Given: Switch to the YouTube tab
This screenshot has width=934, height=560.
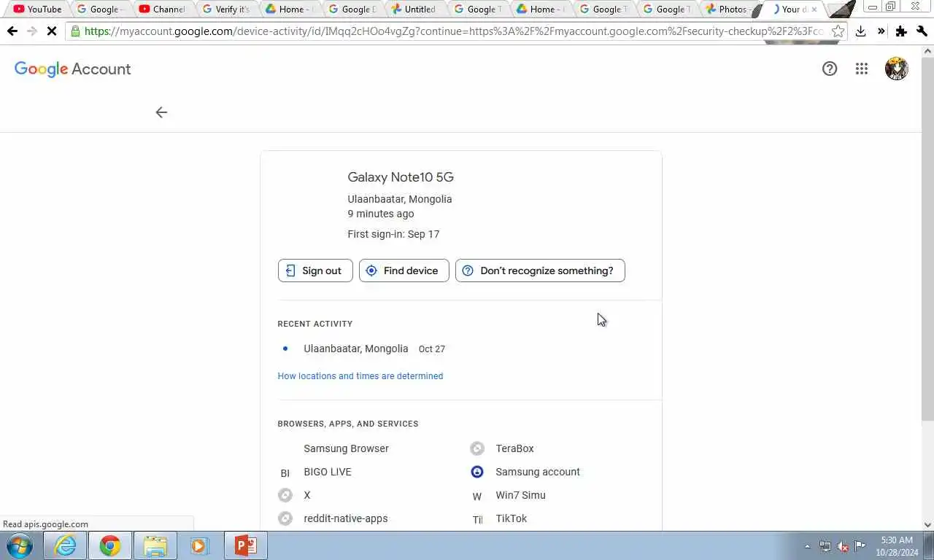Looking at the screenshot, I should coord(38,9).
